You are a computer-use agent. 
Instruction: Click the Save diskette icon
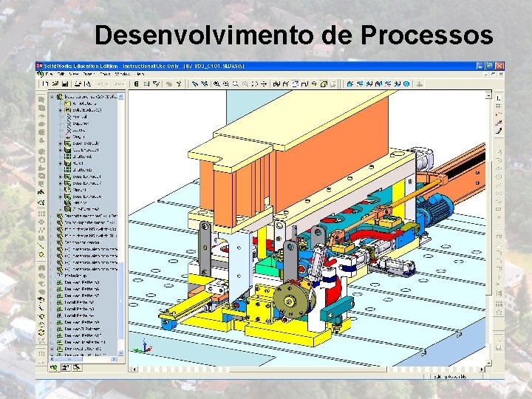pos(65,83)
